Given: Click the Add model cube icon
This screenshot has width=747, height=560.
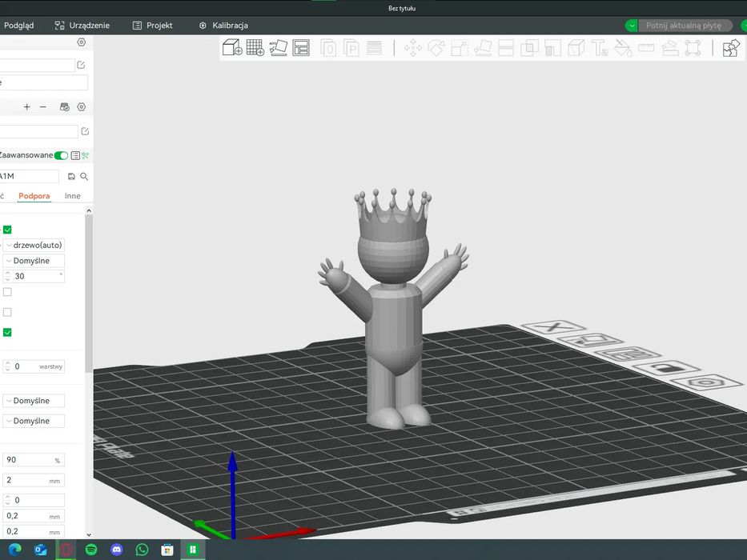Looking at the screenshot, I should point(231,48).
